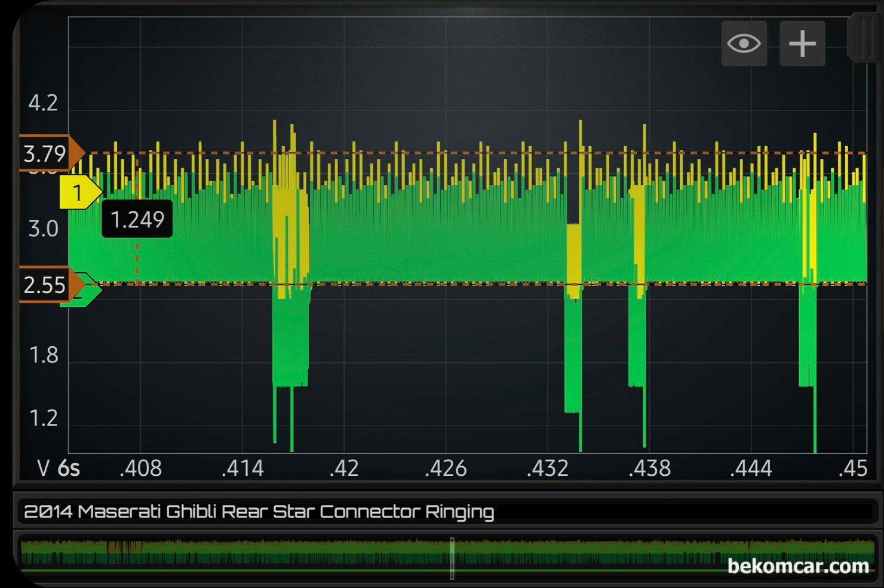Image resolution: width=884 pixels, height=588 pixels.
Task: Click the .438 time axis label
Action: (649, 469)
